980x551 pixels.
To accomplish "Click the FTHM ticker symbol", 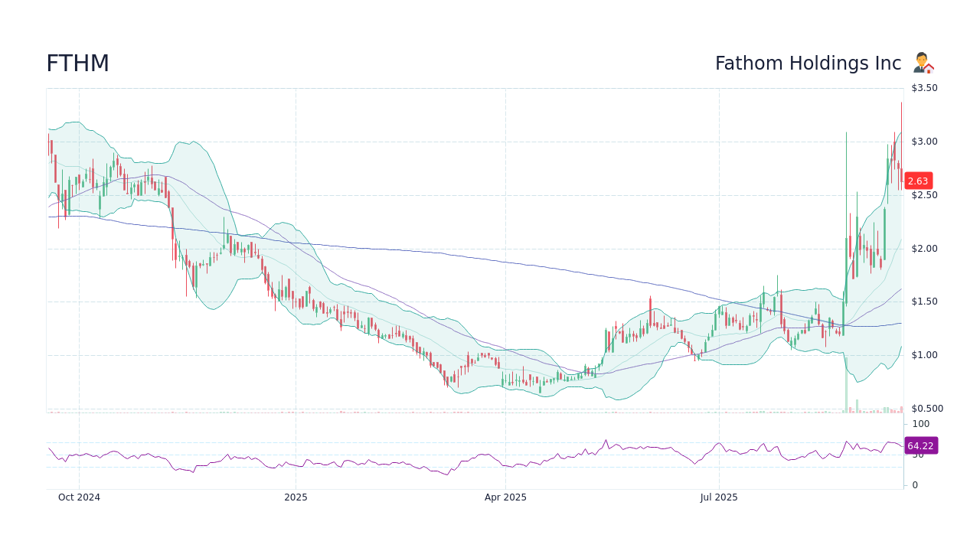I will pyautogui.click(x=77, y=64).
